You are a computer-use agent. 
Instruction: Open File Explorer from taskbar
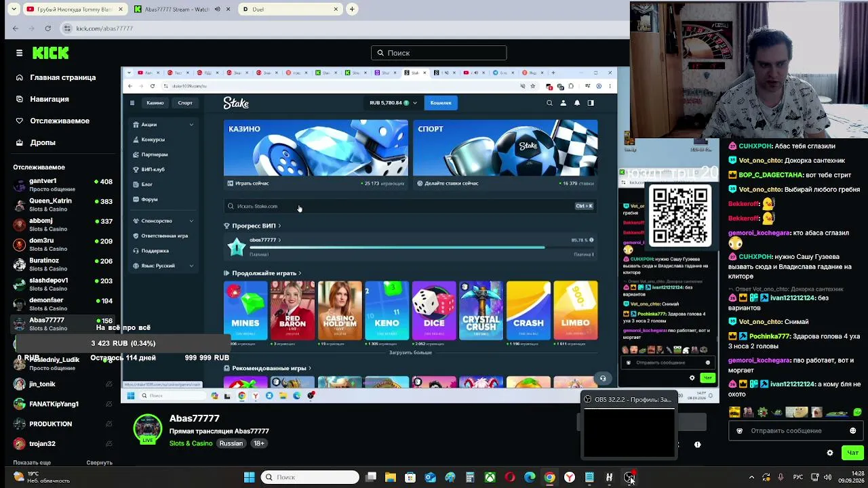(390, 477)
